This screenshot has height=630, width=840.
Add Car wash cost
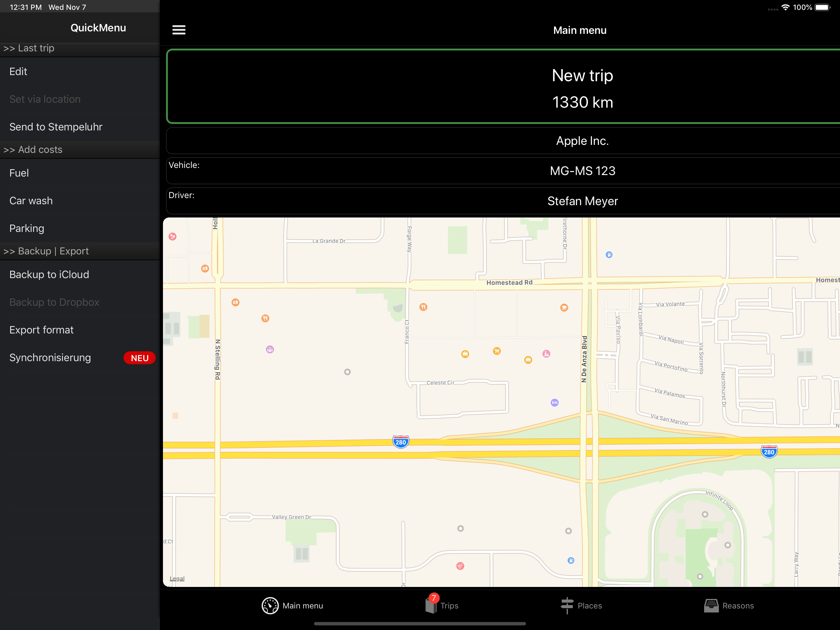(x=80, y=201)
